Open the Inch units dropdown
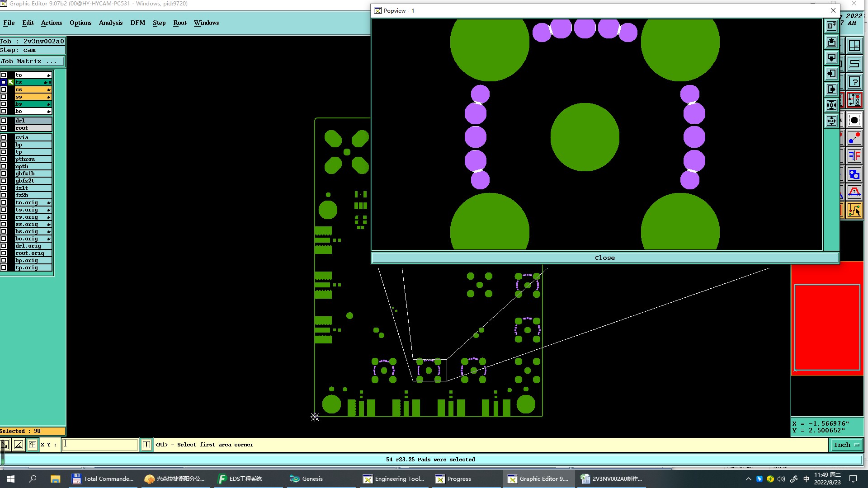The image size is (868, 488). pos(846,445)
